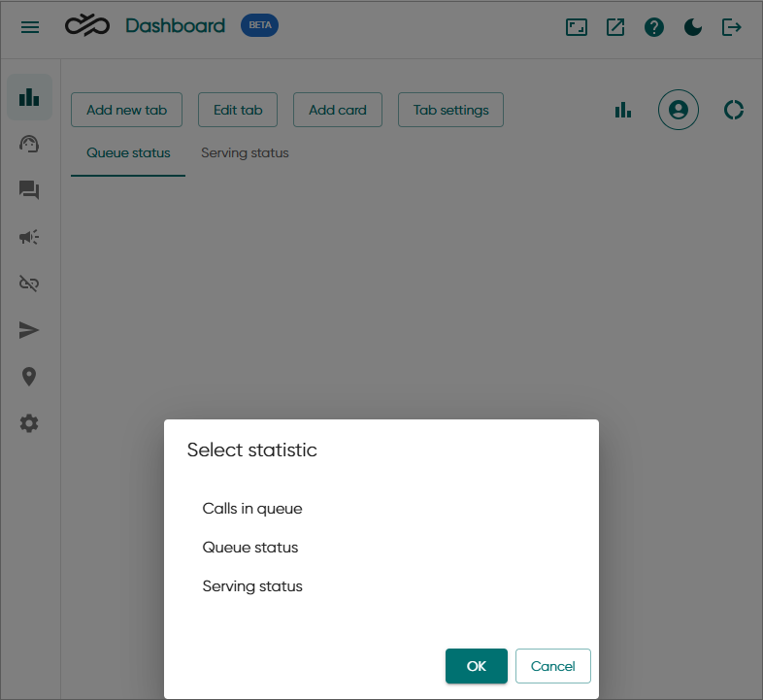763x700 pixels.
Task: Choose Calls in queue statistic
Action: (252, 509)
